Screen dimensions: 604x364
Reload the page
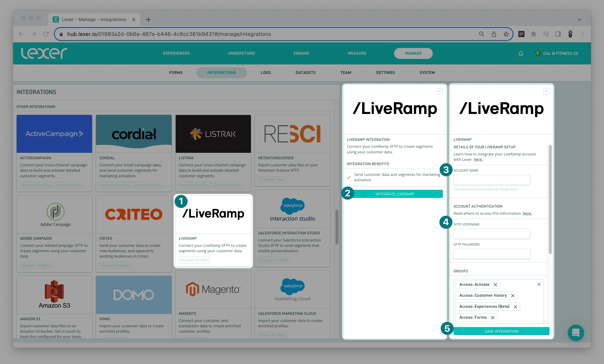(x=46, y=34)
